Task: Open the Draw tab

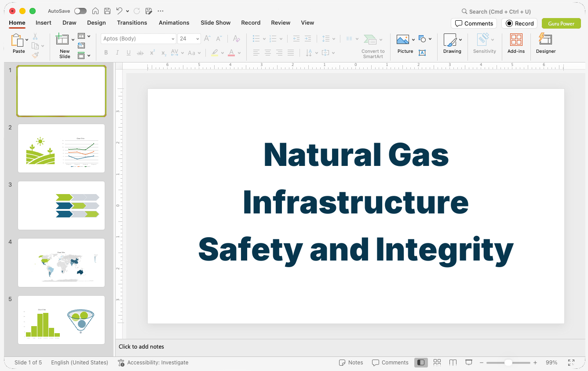Action: click(69, 23)
